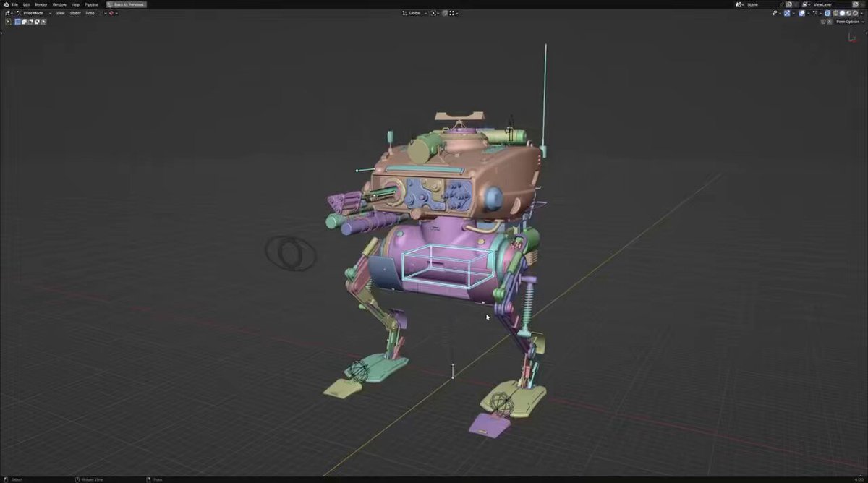Open the pivot point dropdown

point(436,13)
